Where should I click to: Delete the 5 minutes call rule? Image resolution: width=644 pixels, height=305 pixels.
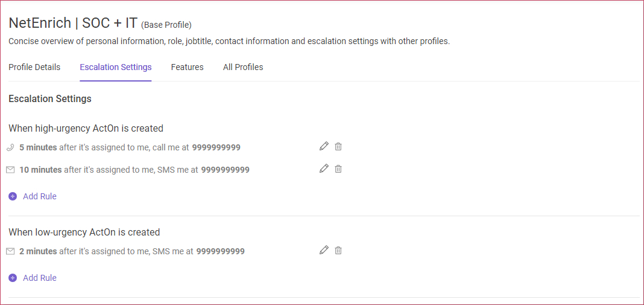(338, 146)
